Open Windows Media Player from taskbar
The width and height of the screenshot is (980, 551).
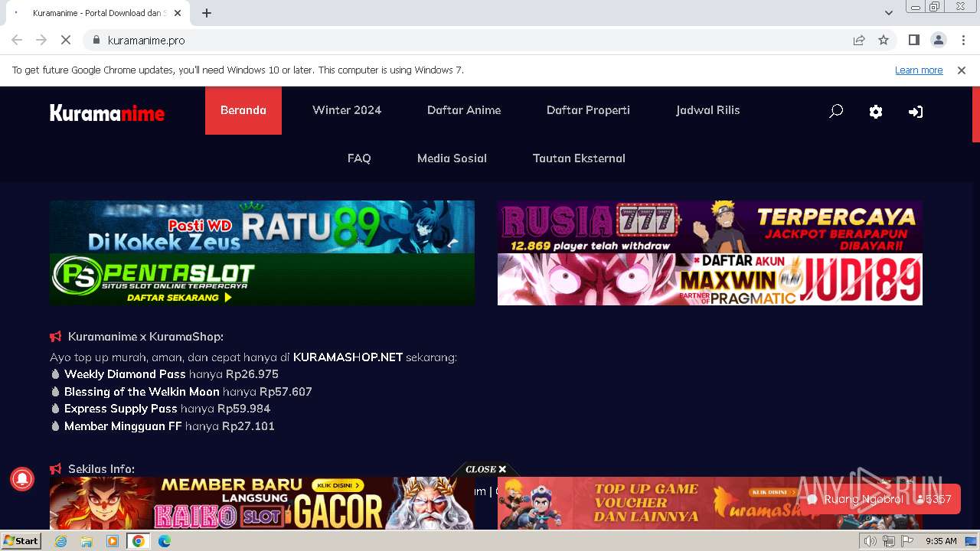[113, 541]
